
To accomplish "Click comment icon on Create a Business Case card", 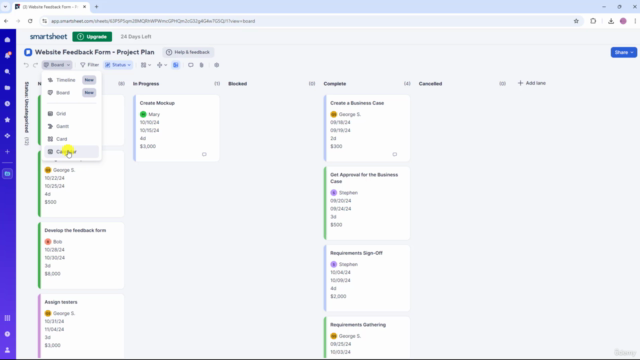I will tap(395, 154).
